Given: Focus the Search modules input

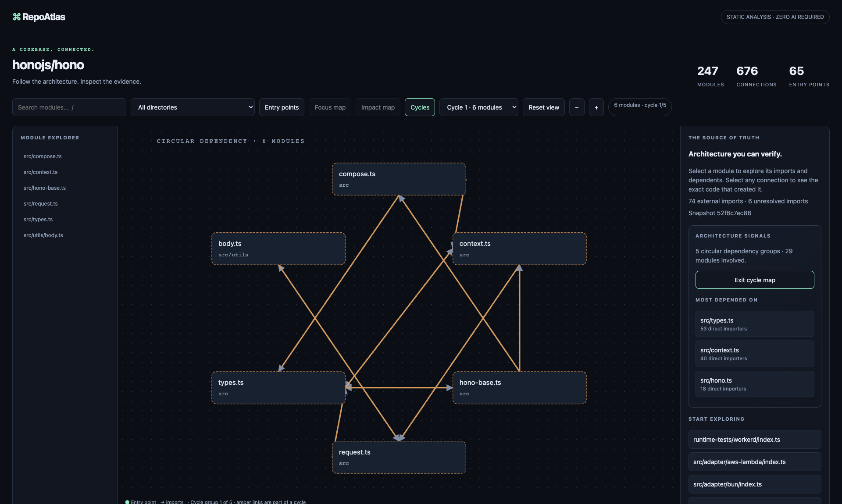Looking at the screenshot, I should 69,107.
